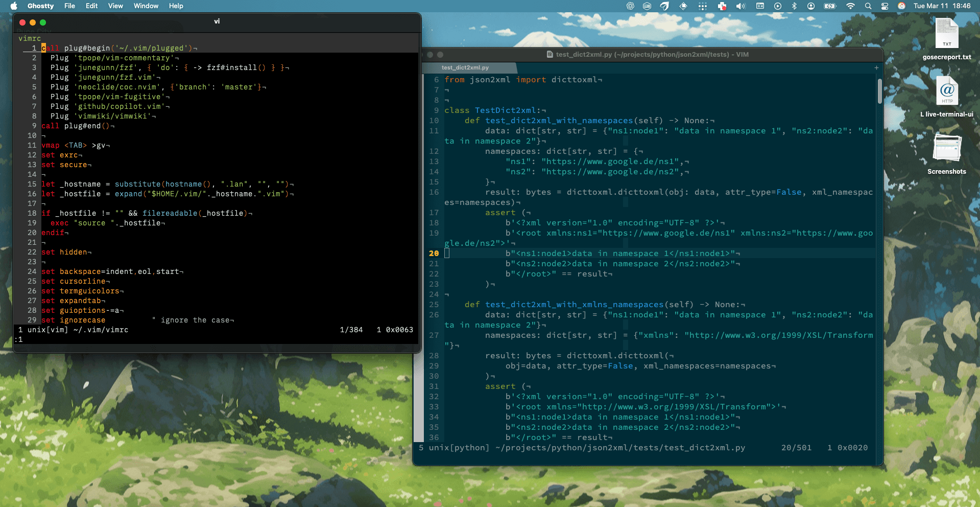Click the Wi-Fi status icon
Screen dimensions: 980x507
tap(850, 6)
